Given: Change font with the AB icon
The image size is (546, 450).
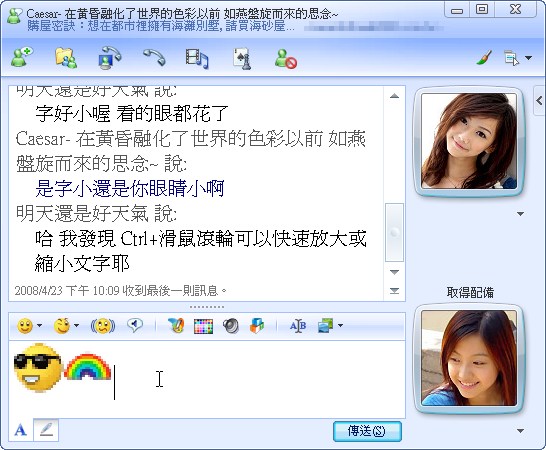Looking at the screenshot, I should tap(298, 326).
